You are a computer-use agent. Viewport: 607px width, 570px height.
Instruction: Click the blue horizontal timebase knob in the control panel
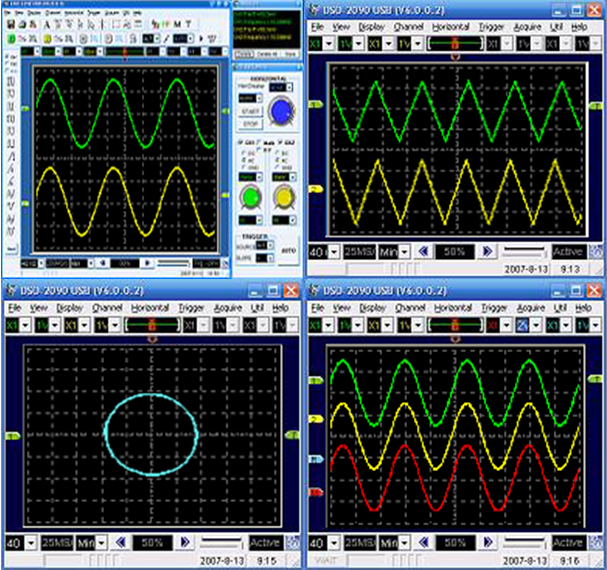282,111
